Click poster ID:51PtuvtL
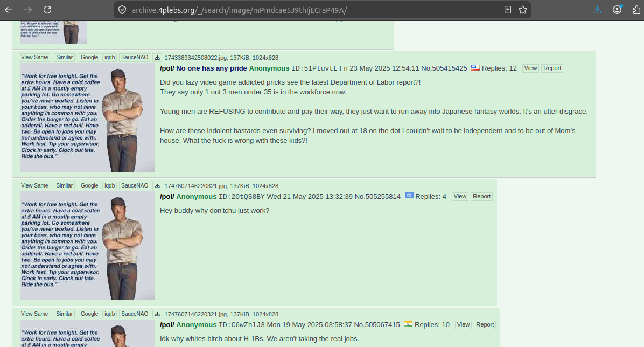Viewport: 644px width, 347px height. 314,68
